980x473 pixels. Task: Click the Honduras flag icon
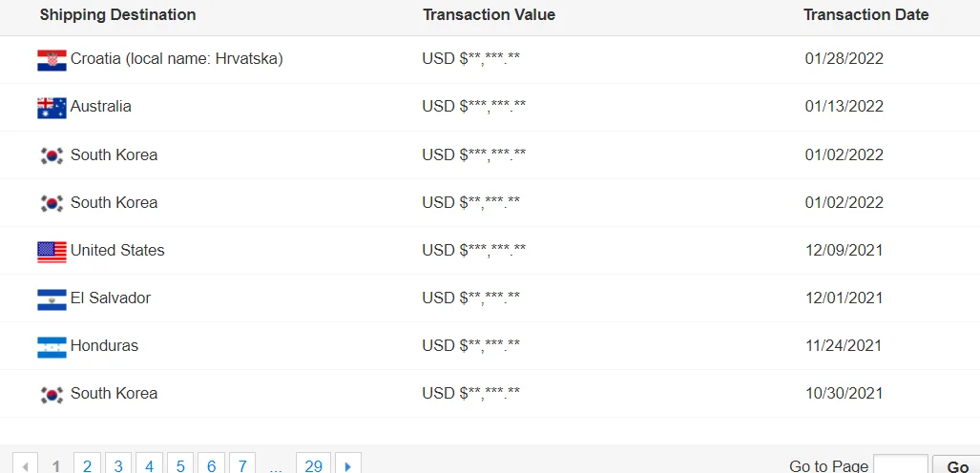52,346
